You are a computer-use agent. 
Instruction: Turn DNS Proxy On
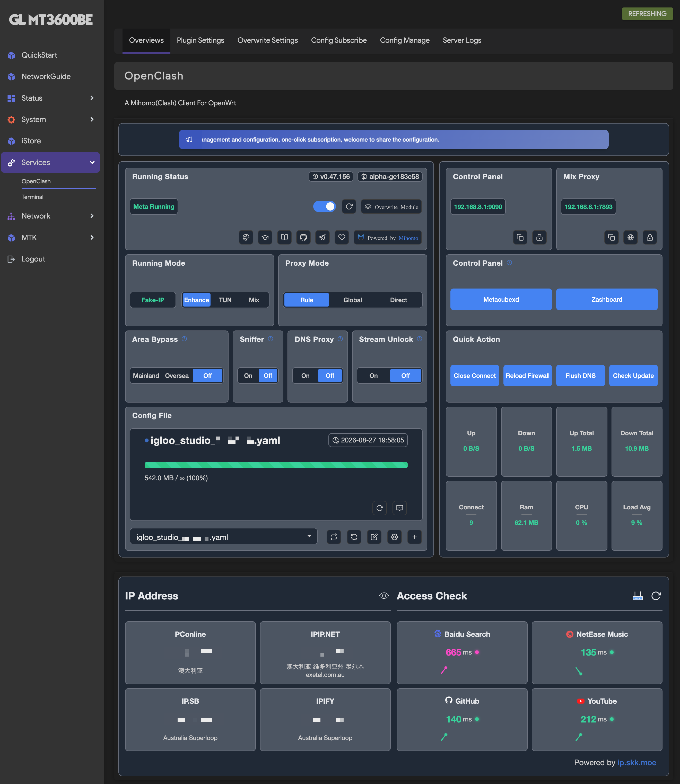coord(306,376)
